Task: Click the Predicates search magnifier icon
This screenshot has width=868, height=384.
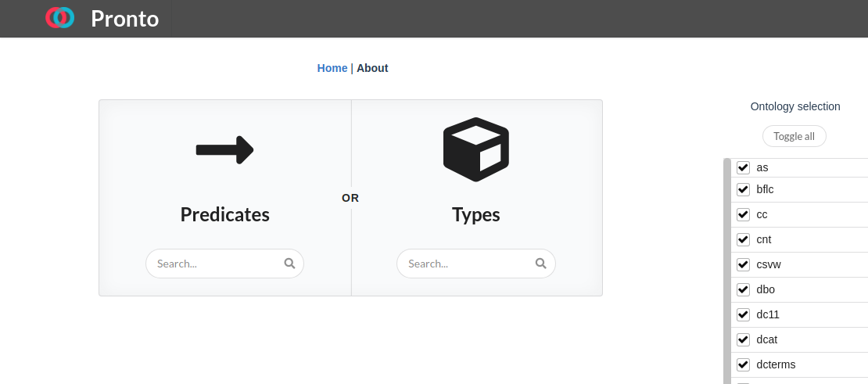Action: [x=289, y=264]
